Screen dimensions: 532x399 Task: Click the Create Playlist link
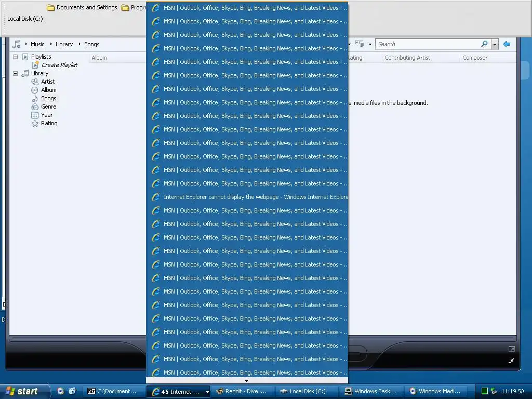click(x=59, y=65)
